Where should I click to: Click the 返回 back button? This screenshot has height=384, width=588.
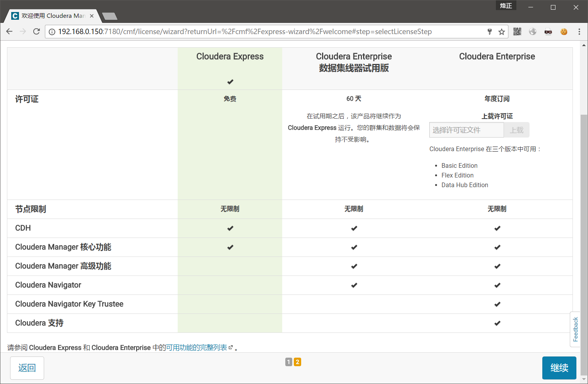coord(27,368)
